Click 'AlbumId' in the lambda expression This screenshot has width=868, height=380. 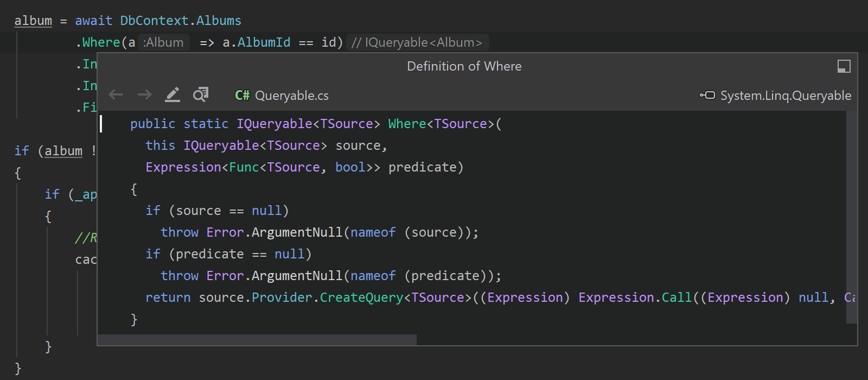pyautogui.click(x=264, y=42)
